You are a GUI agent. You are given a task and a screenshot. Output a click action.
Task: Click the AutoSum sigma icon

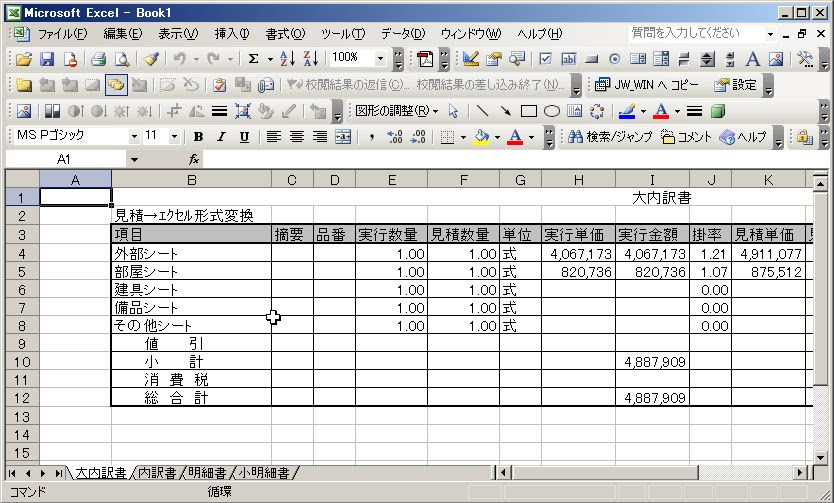254,59
